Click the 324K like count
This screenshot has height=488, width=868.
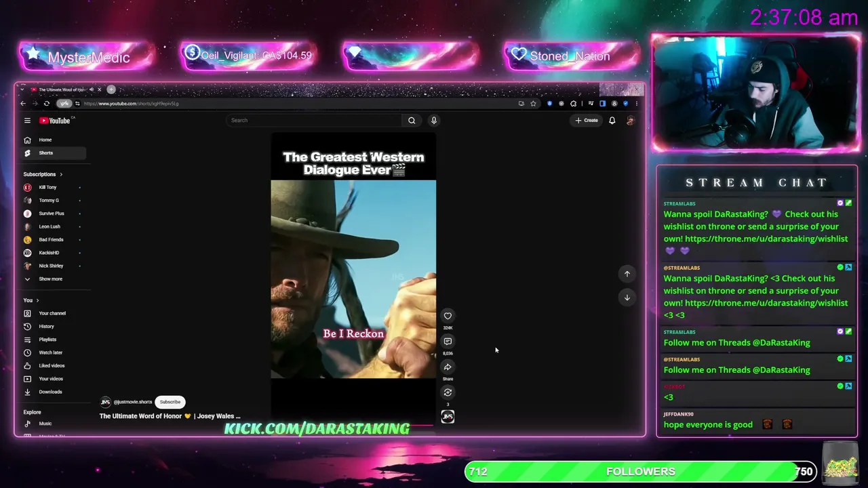[448, 328]
